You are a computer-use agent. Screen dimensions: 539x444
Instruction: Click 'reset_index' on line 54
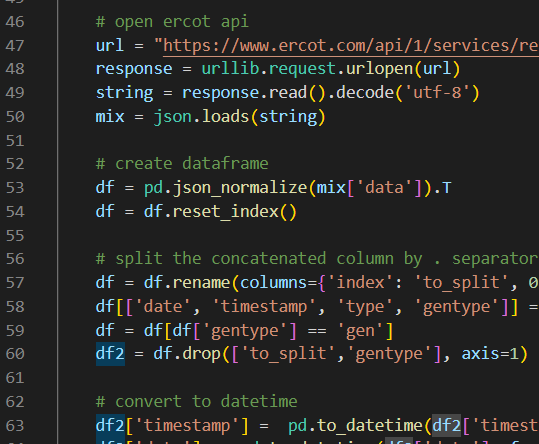click(226, 212)
